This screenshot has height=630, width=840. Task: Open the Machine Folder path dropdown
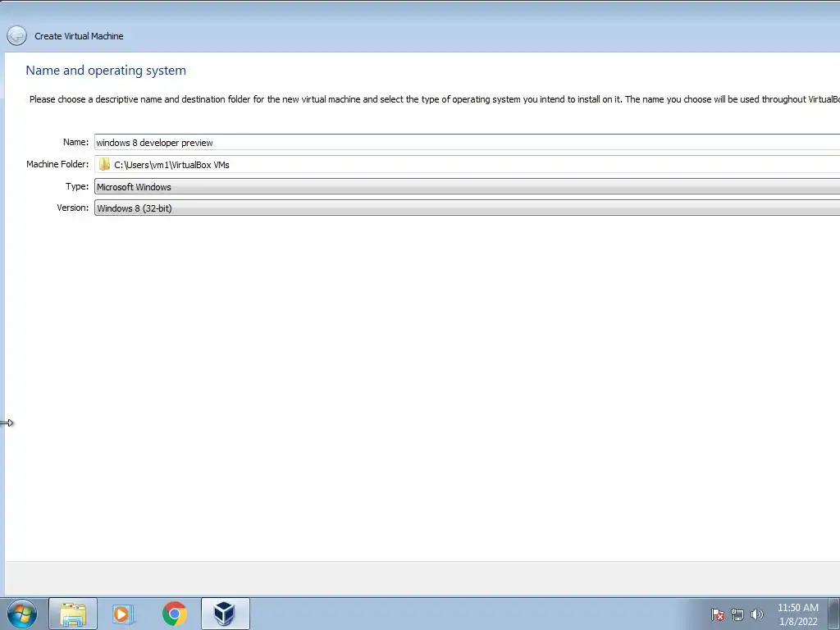467,164
